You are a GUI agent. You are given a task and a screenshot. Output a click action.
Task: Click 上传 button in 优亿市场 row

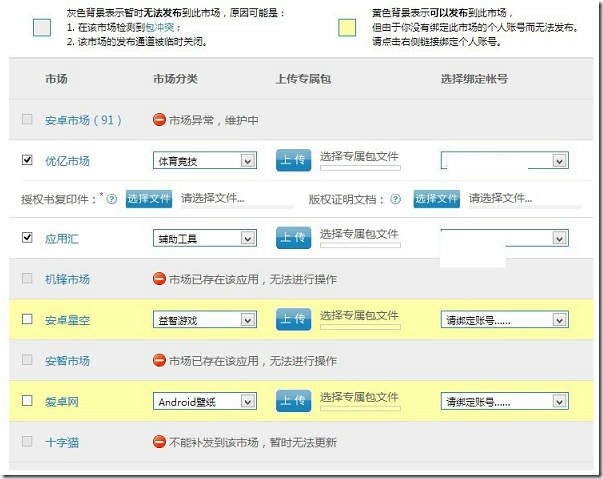pos(293,160)
